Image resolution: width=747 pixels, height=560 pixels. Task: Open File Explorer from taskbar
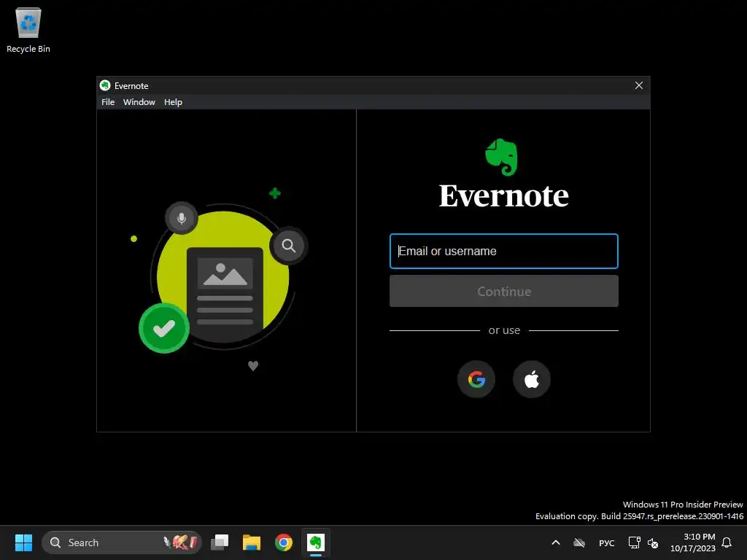[252, 542]
